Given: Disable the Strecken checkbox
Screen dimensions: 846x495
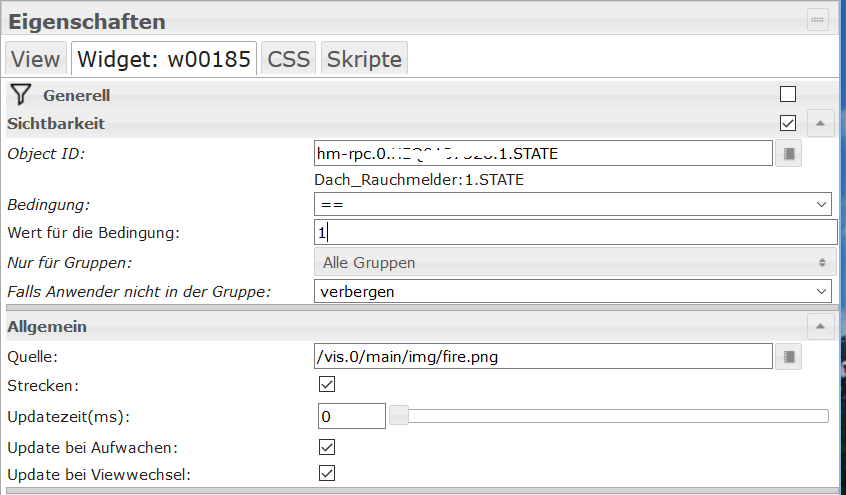Looking at the screenshot, I should (x=326, y=385).
